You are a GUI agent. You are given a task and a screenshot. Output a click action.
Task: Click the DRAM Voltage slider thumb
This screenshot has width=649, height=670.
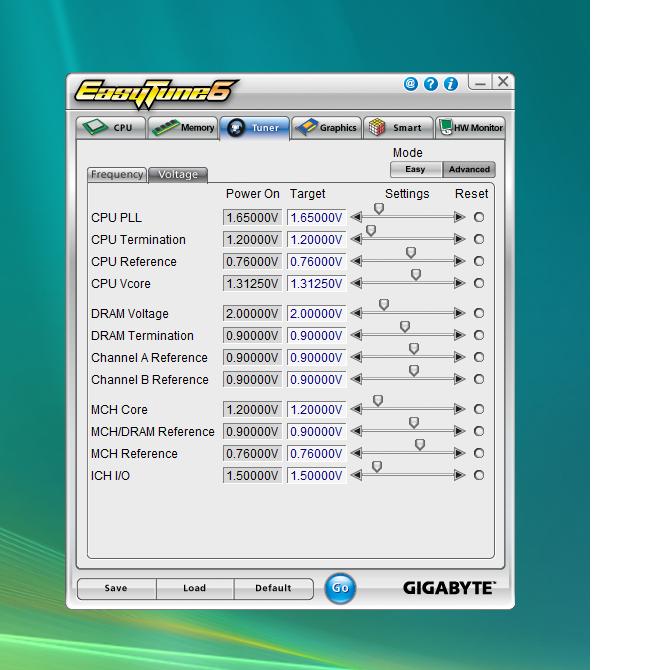[x=384, y=305]
